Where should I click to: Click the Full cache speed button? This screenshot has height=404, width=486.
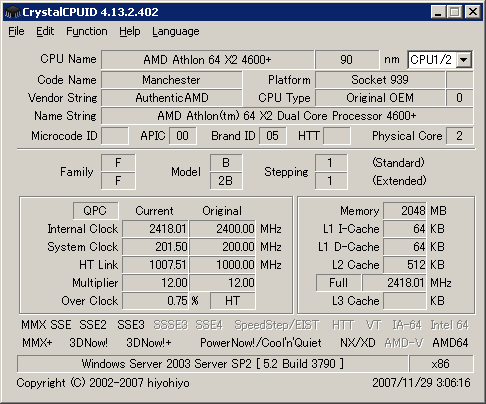point(338,283)
